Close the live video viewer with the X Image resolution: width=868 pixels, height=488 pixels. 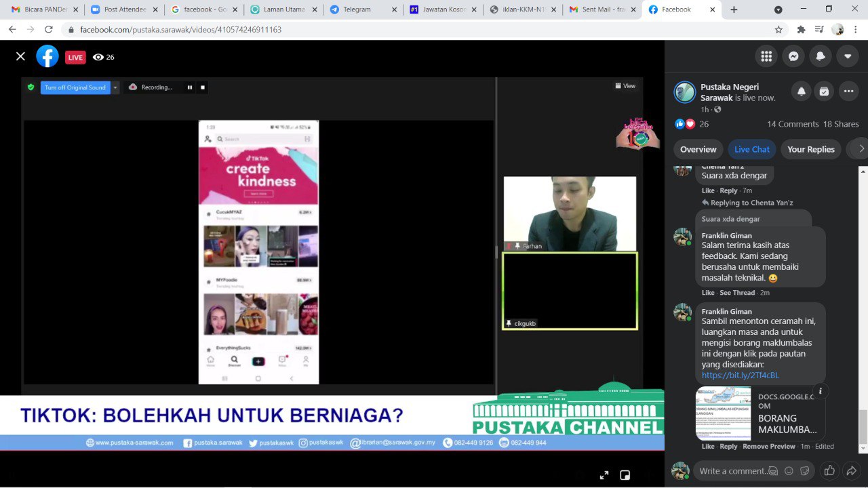coord(20,56)
